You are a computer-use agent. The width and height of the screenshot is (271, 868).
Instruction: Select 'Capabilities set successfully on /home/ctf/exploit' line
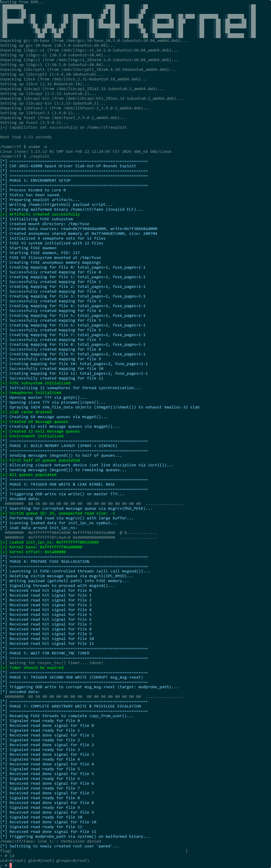63,127
